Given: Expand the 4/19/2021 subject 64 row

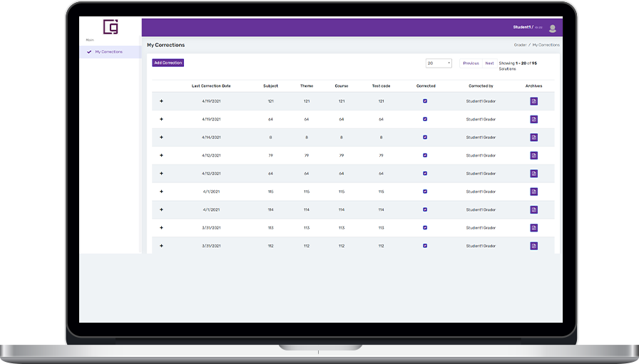Looking at the screenshot, I should 161,119.
